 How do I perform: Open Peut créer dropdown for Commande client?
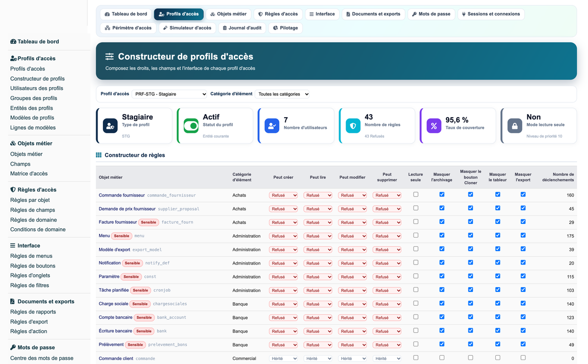click(x=283, y=359)
